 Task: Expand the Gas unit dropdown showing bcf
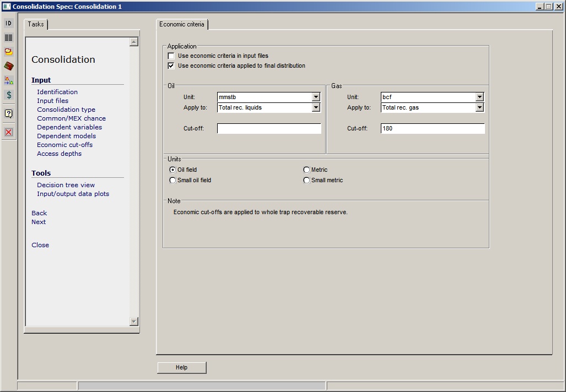click(479, 97)
